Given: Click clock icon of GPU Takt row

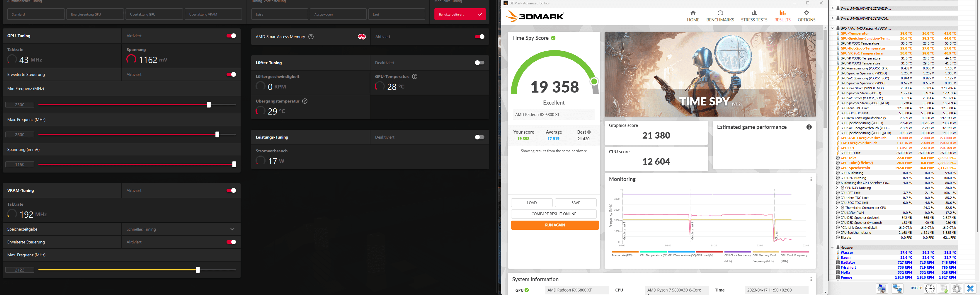Looking at the screenshot, I should tap(838, 158).
